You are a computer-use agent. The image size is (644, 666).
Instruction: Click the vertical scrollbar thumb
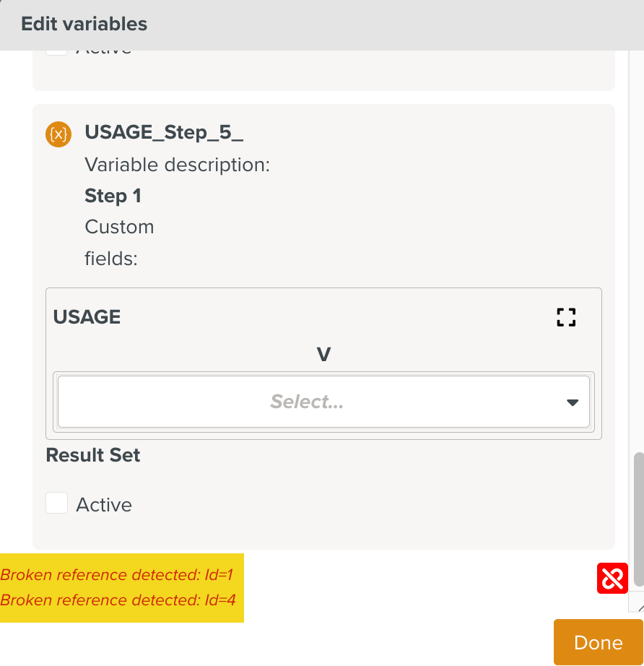(x=638, y=520)
